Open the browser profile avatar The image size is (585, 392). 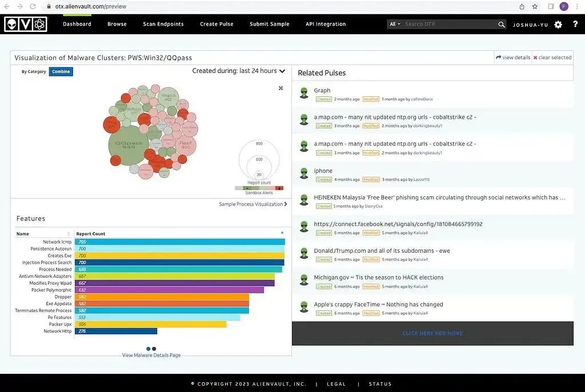click(x=564, y=6)
